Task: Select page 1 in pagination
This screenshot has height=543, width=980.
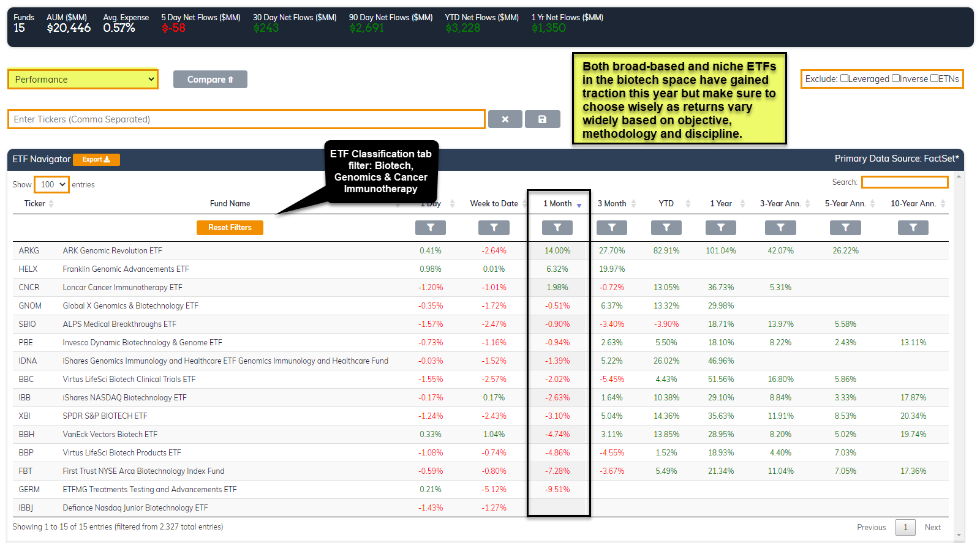Action: pos(905,528)
